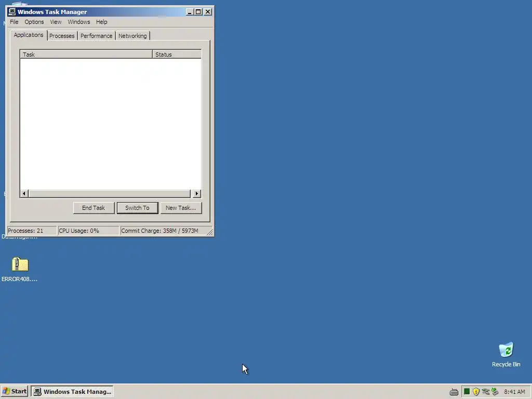Click the Task Manager icon in the taskbar

37,392
